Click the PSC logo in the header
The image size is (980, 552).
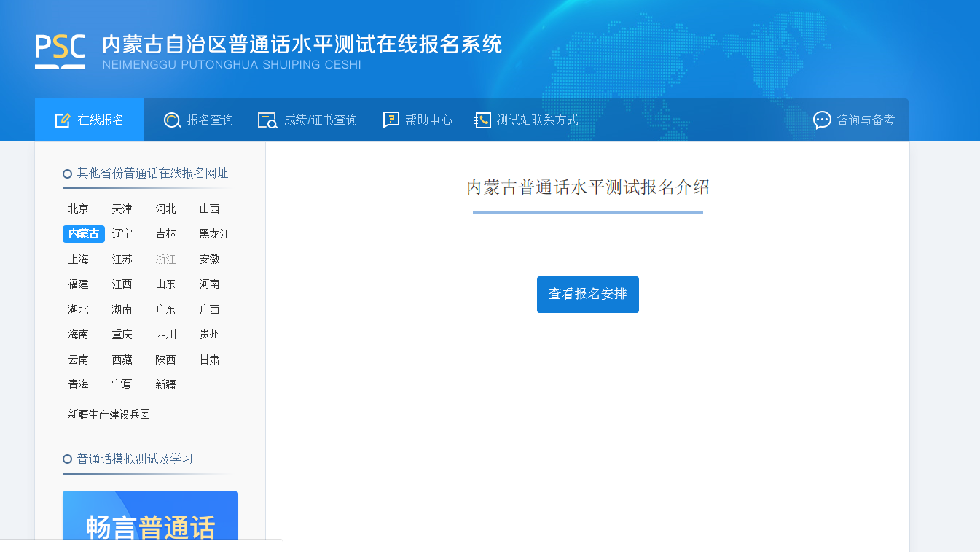tap(60, 52)
